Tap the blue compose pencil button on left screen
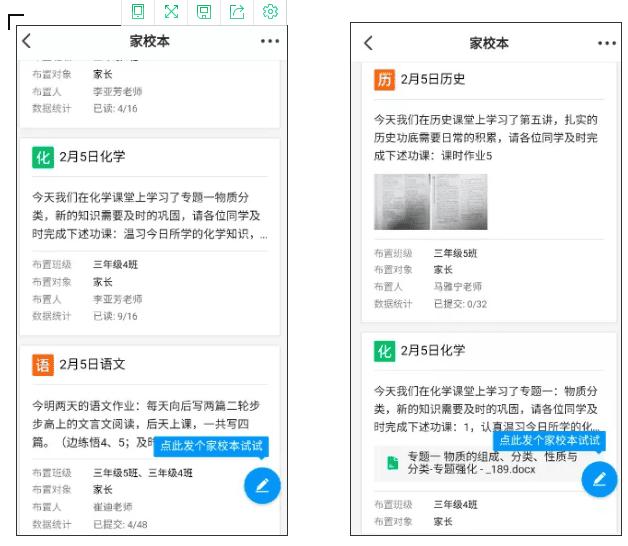 [x=262, y=486]
